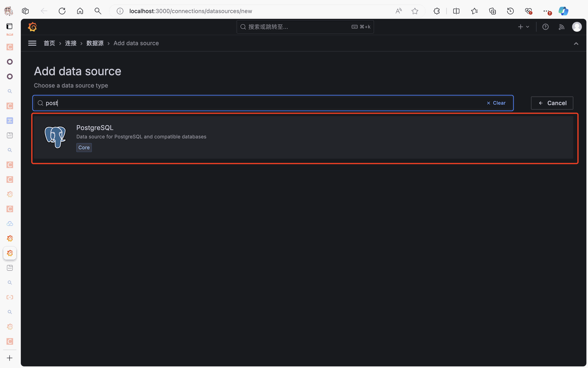588x368 pixels.
Task: Click the Cancel button
Action: 552,103
